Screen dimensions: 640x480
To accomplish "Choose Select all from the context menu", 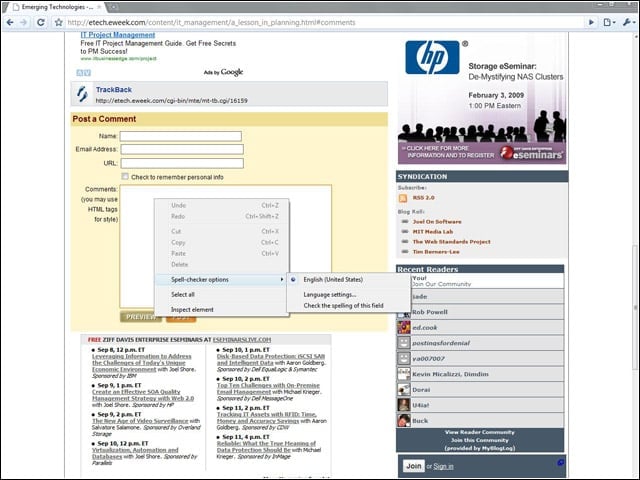I will coord(182,294).
